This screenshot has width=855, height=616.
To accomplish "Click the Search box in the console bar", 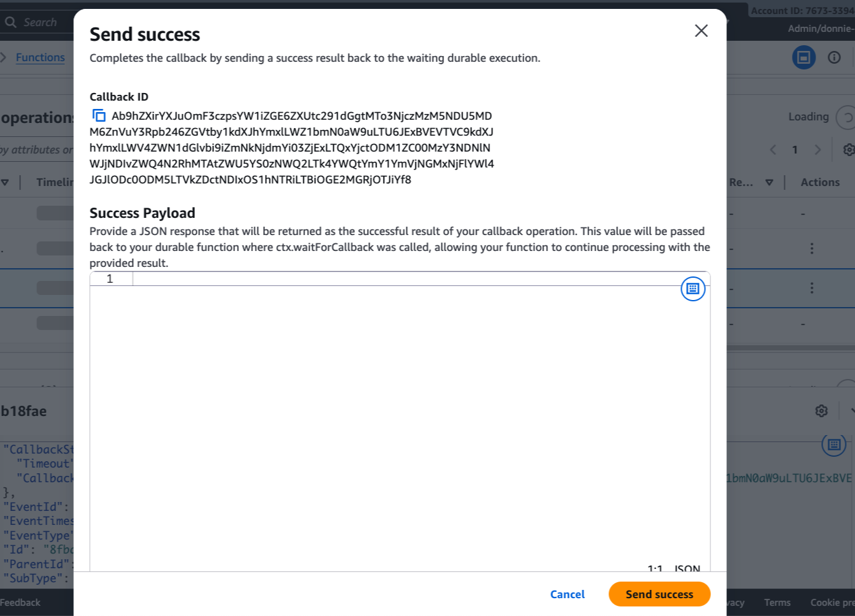I will [x=38, y=22].
